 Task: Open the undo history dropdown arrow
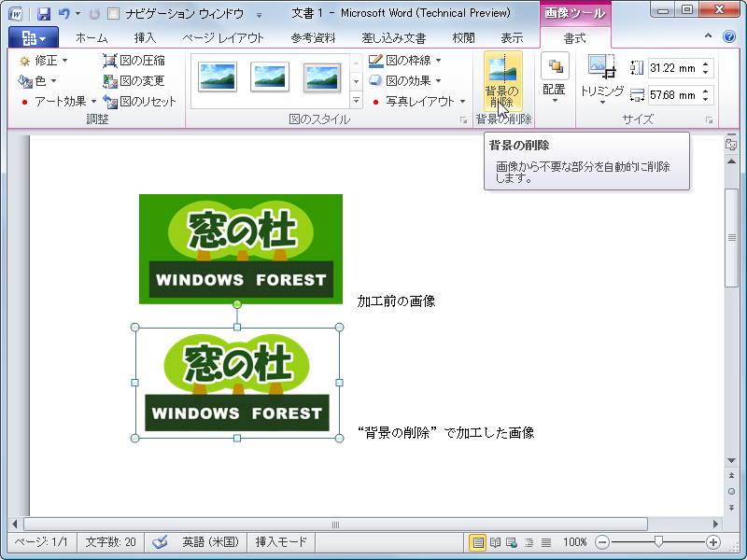[78, 14]
